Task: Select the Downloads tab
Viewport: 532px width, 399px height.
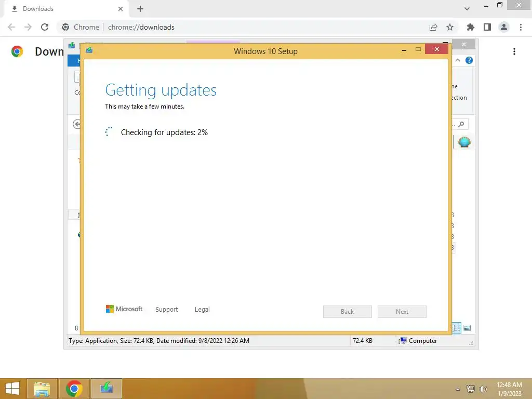Action: 66,9
